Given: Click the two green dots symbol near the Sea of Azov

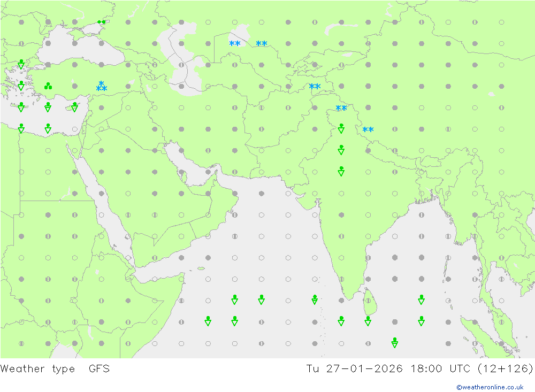Looking at the screenshot, I should coord(101,22).
